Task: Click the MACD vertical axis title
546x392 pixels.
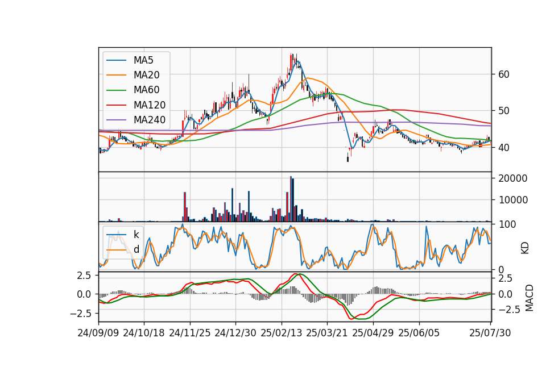Action: (530, 298)
